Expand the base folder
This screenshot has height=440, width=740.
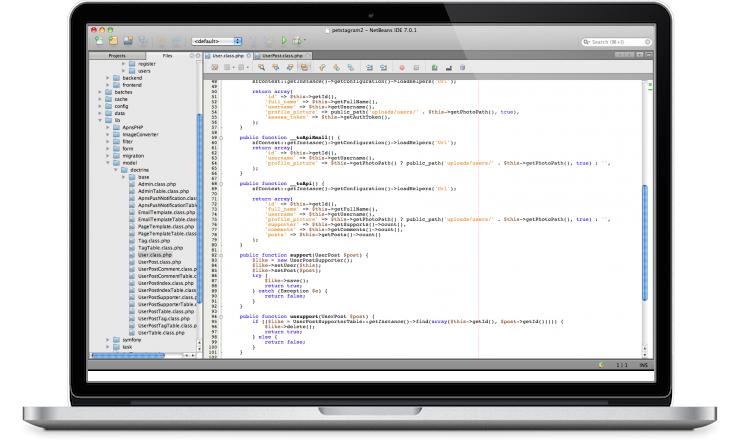(124, 177)
